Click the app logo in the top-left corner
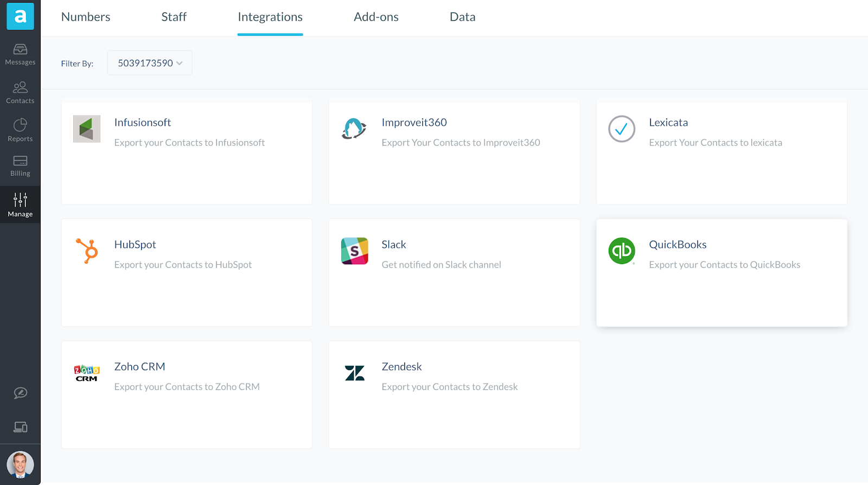 click(x=20, y=16)
